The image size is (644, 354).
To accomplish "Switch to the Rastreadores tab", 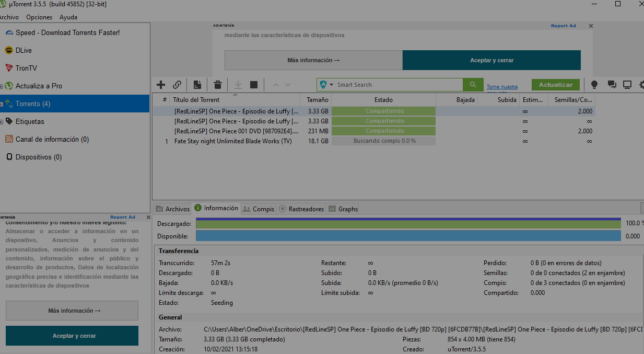I will coord(301,209).
